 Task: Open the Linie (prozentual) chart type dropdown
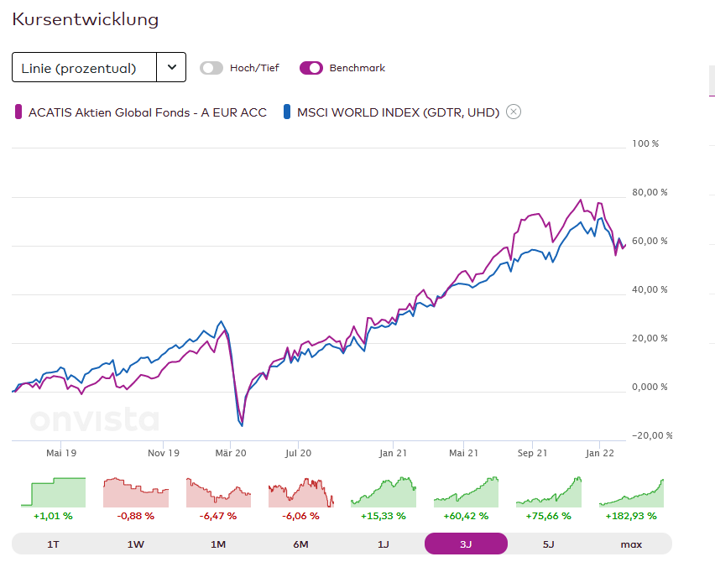point(85,68)
